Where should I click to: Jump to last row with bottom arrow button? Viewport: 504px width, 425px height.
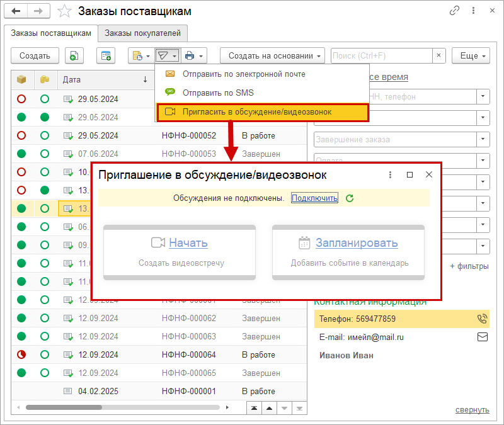pyautogui.click(x=300, y=408)
